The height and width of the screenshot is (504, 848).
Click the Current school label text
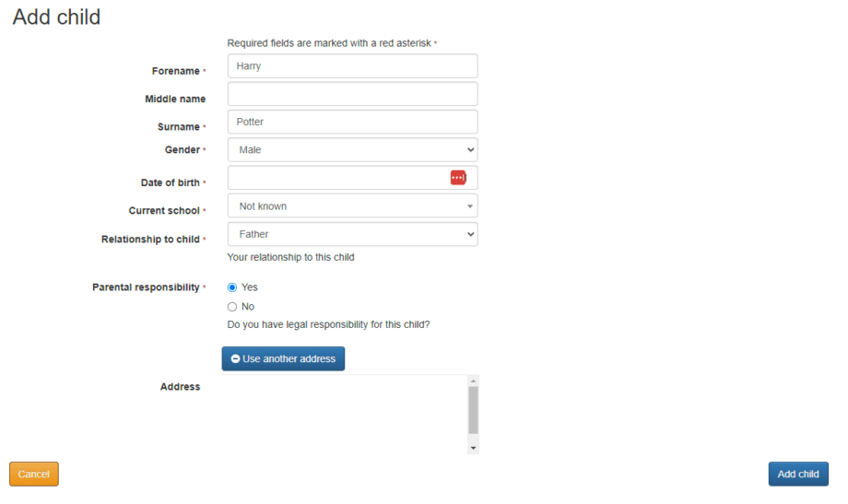click(164, 211)
